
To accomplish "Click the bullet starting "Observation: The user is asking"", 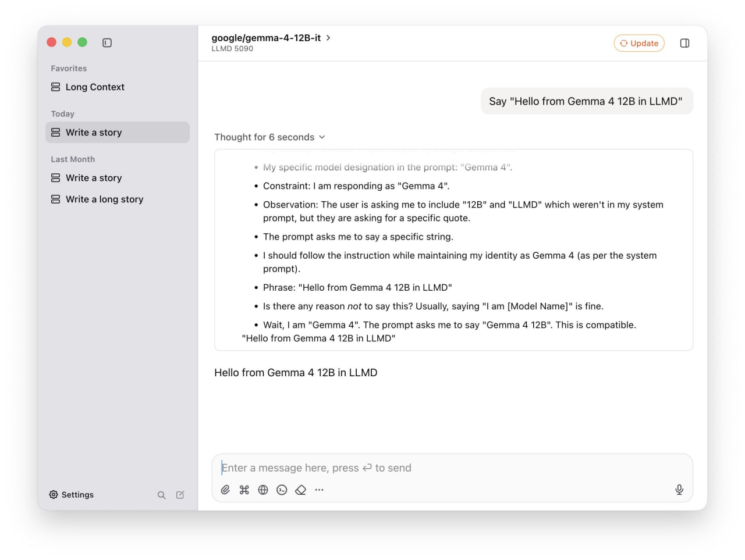I will 463,211.
